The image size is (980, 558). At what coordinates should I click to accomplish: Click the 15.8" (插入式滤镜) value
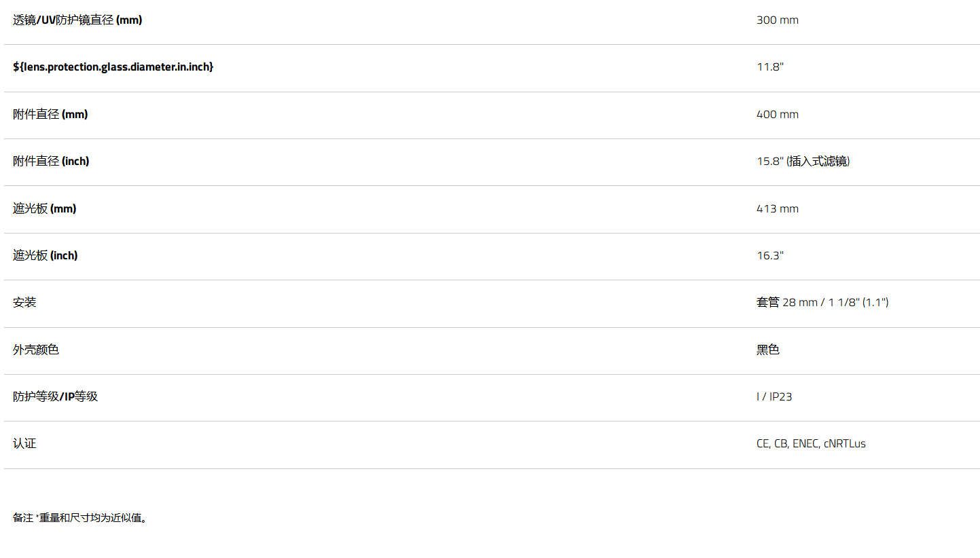803,162
